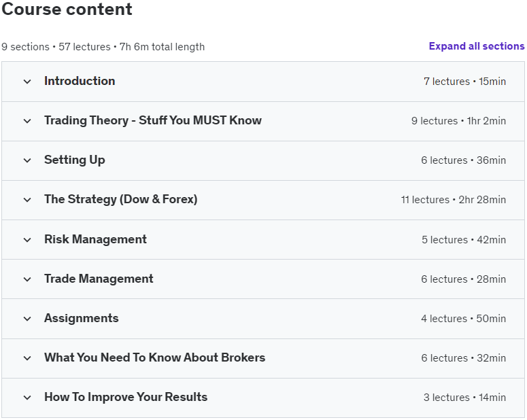This screenshot has width=527, height=420.
Task: Expand the Assignments section chevron
Action: [x=27, y=319]
